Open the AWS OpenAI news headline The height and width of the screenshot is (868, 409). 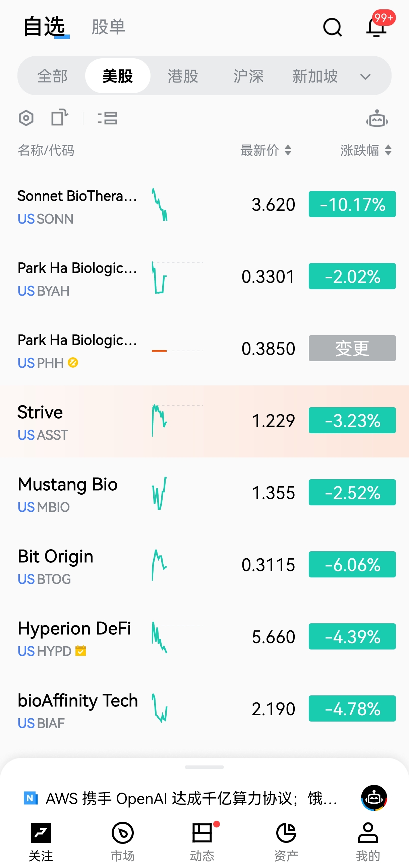(191, 798)
